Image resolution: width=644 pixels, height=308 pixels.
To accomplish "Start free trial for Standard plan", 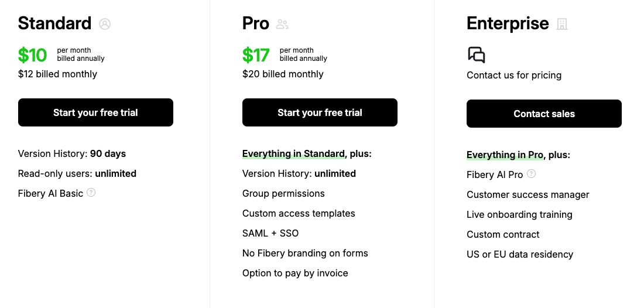I will [x=95, y=112].
